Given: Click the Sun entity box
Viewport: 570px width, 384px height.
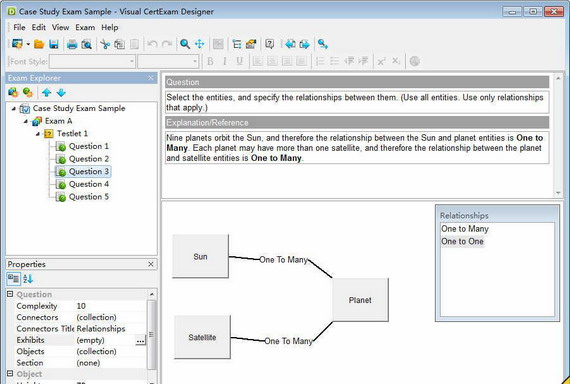Looking at the screenshot, I should point(200,256).
